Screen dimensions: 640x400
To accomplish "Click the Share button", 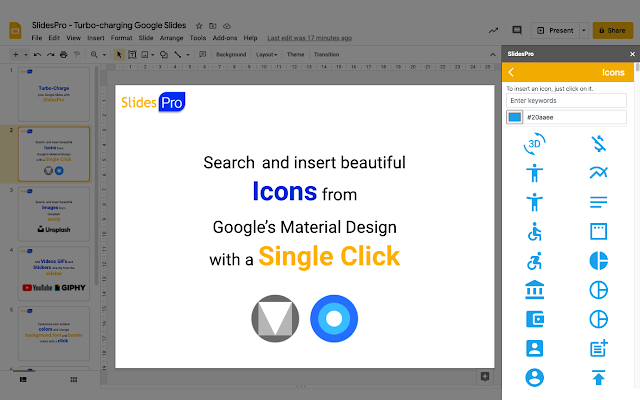I will click(x=613, y=30).
